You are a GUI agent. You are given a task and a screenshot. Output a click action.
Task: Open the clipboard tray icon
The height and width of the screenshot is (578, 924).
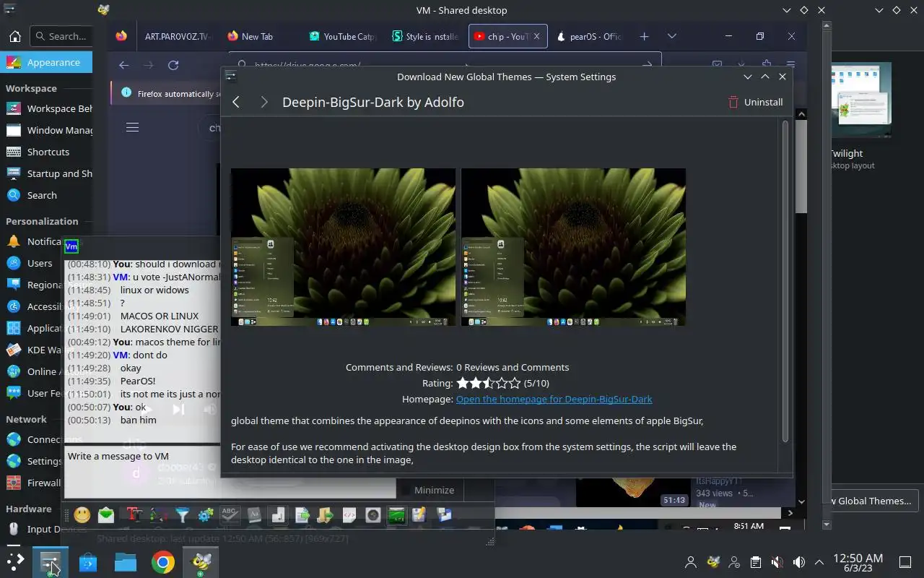click(755, 562)
